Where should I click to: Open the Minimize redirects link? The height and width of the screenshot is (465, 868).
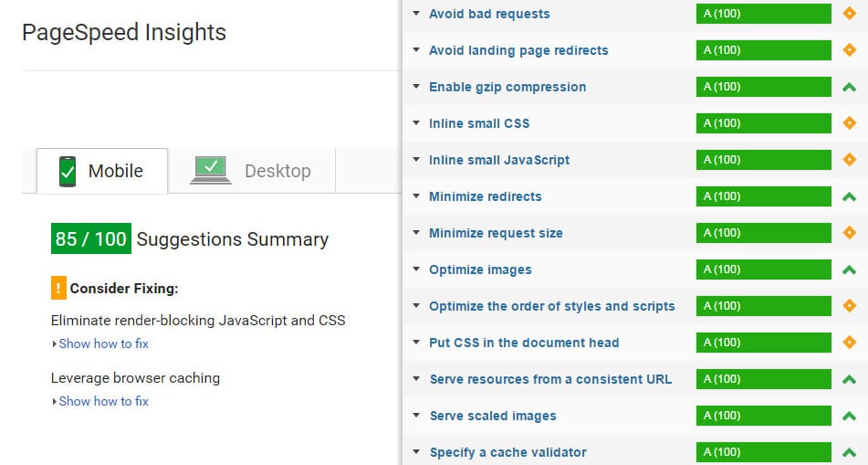[486, 196]
